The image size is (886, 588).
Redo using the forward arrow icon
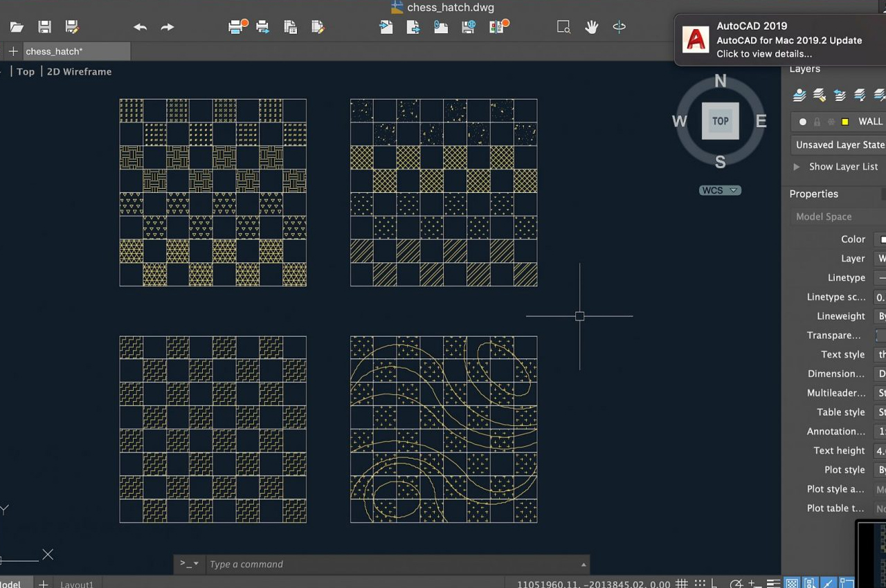pos(168,27)
